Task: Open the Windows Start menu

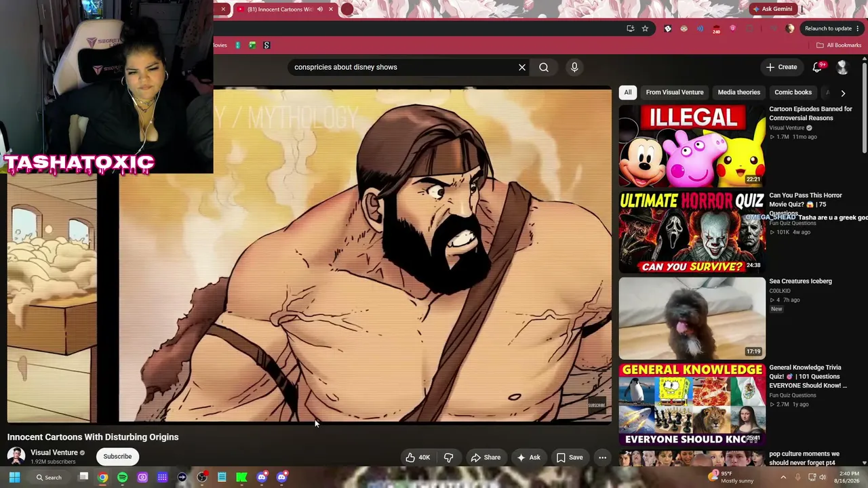Action: click(14, 477)
